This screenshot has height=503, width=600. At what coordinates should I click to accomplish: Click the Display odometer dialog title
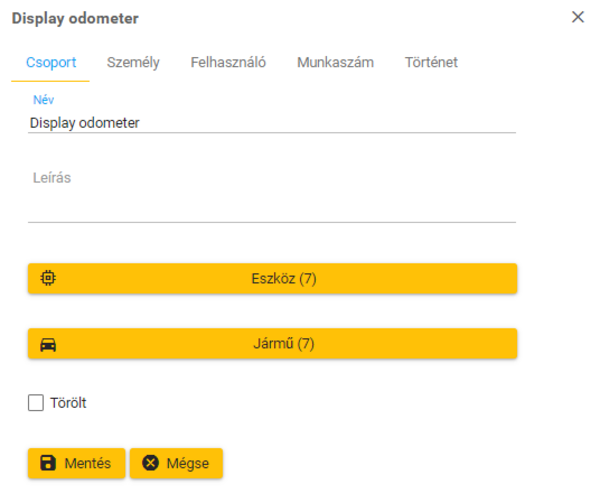[x=75, y=17]
